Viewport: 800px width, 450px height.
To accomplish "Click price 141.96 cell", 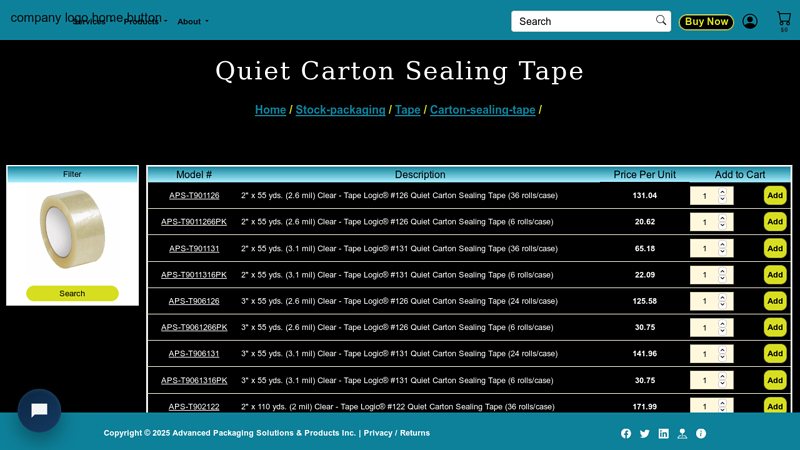I will 644,354.
